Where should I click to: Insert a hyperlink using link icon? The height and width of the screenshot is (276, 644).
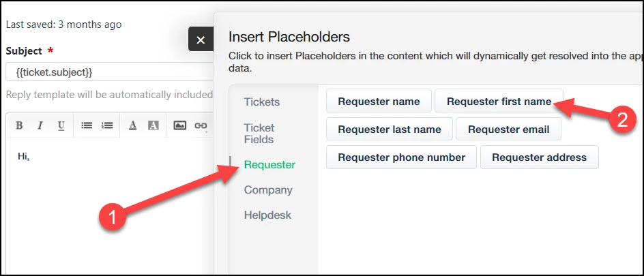tap(201, 125)
